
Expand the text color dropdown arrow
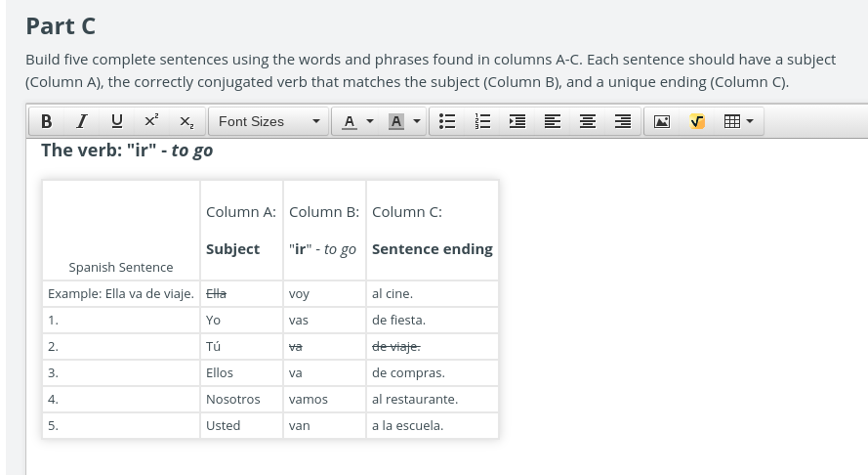(370, 121)
